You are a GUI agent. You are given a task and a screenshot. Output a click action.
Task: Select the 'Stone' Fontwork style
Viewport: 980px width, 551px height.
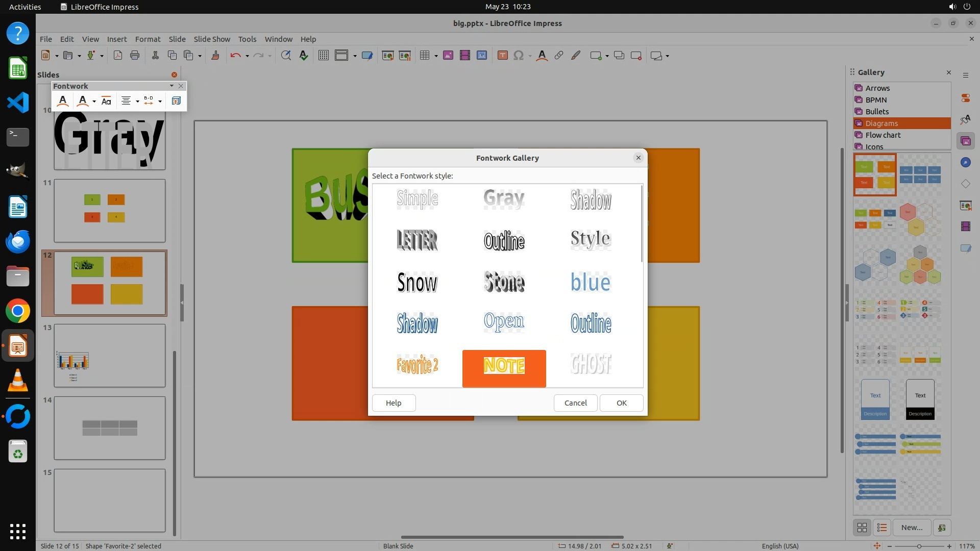(x=504, y=282)
